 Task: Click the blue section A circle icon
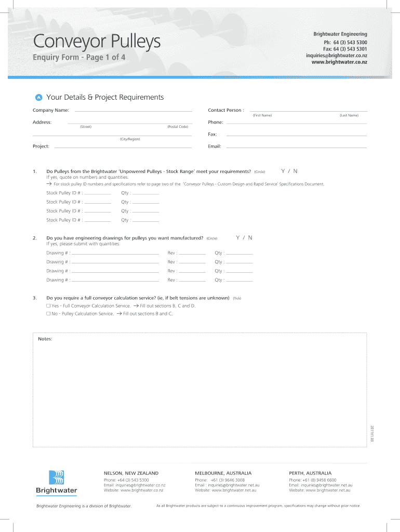click(x=38, y=98)
